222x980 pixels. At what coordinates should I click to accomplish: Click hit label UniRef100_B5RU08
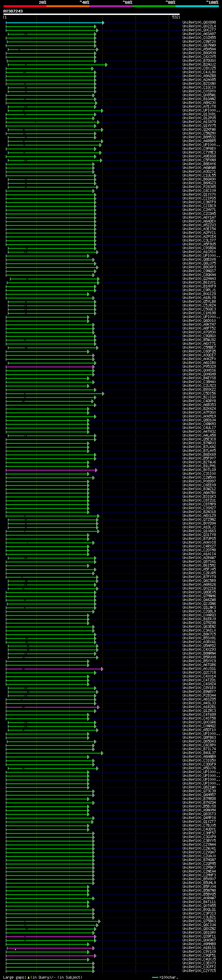pyautogui.click(x=199, y=657)
